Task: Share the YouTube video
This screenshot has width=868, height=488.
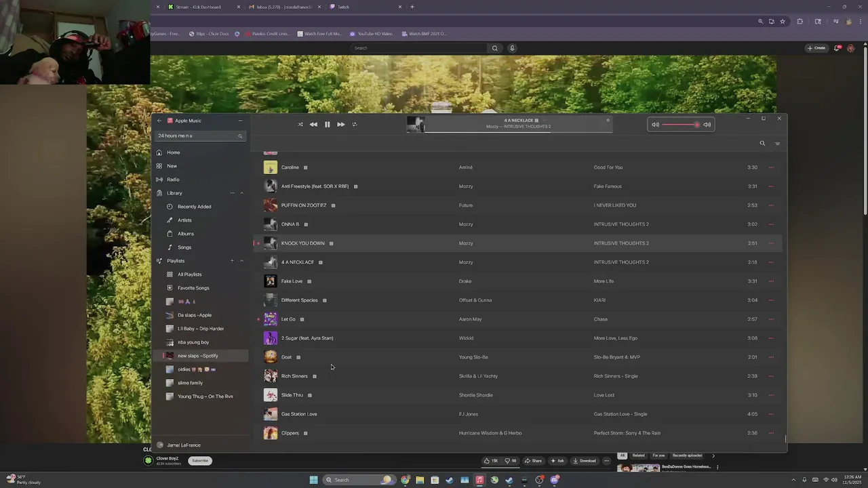Action: pyautogui.click(x=533, y=461)
